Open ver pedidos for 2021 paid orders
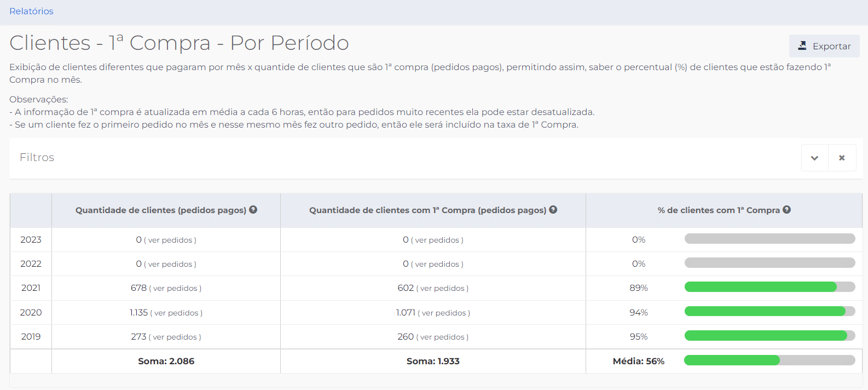 click(175, 288)
